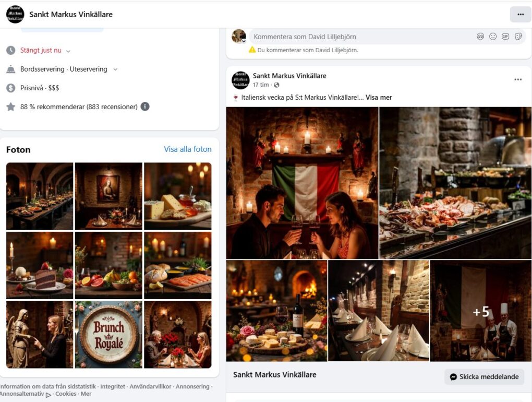Open the avatar sticker picker in comment box
Viewport: 532px width, 402px height.
[x=480, y=37]
